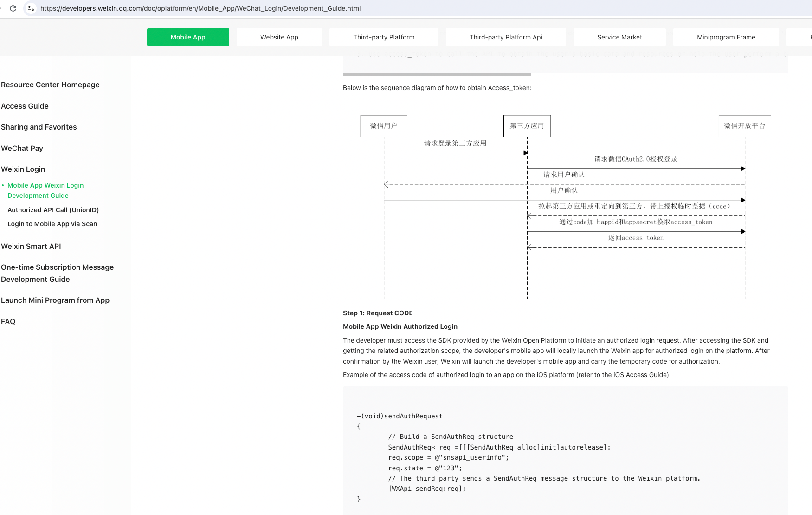The height and width of the screenshot is (515, 812).
Task: Click the req.state = @"123" code line
Action: coord(425,469)
